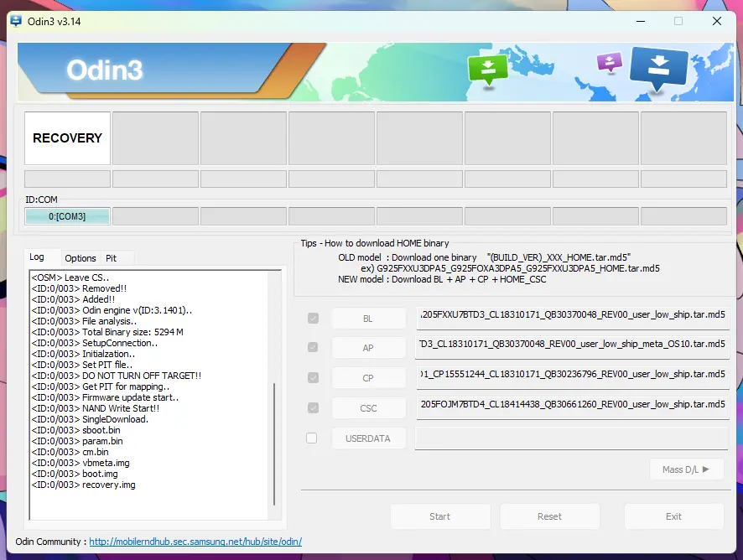Open the Pit tab

[x=111, y=258]
